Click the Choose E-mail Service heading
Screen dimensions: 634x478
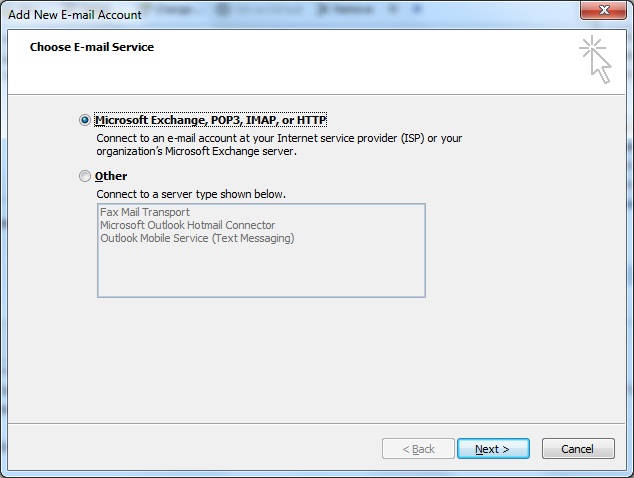coord(92,47)
